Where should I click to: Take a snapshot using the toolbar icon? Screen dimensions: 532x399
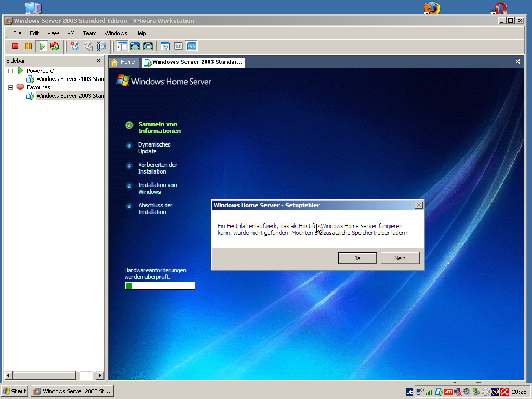click(x=75, y=46)
